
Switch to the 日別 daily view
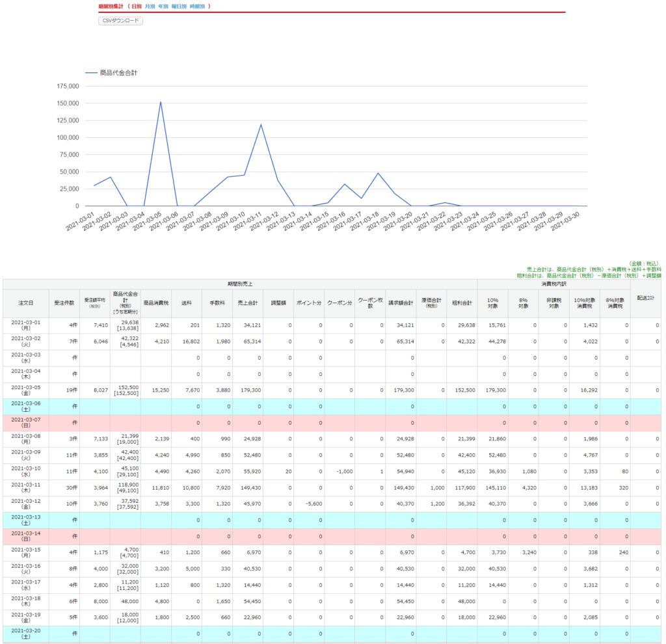[136, 7]
